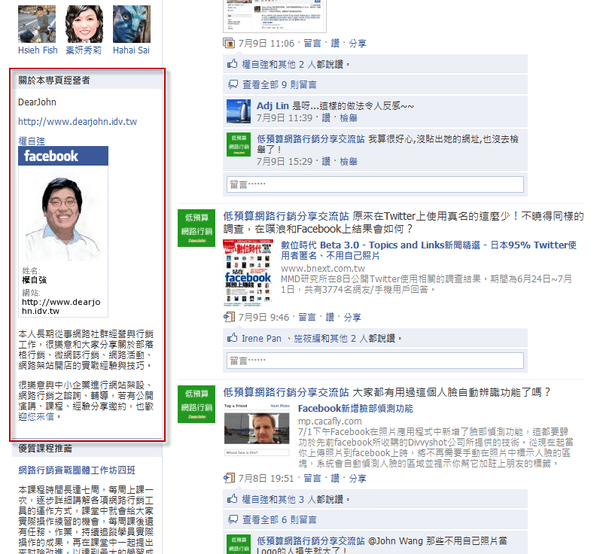This screenshot has height=554, width=600.
Task: Open the page name link in the face detection post
Action: point(286,392)
